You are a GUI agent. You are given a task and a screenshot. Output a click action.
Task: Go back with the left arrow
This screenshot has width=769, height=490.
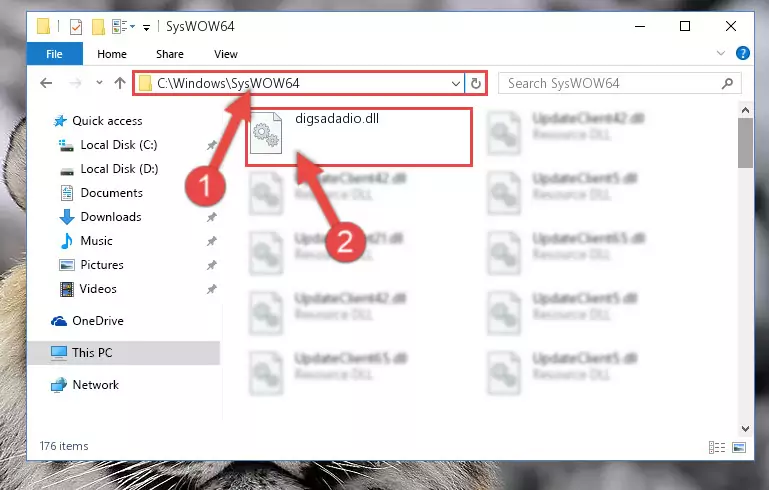(46, 83)
